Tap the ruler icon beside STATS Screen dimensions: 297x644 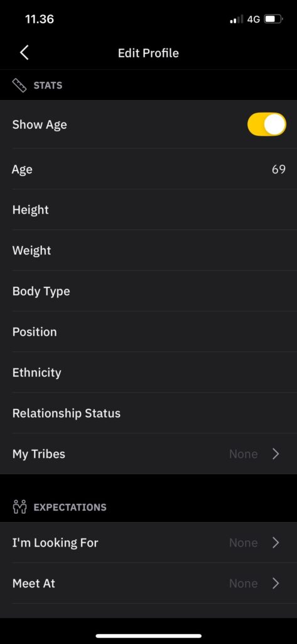(19, 86)
